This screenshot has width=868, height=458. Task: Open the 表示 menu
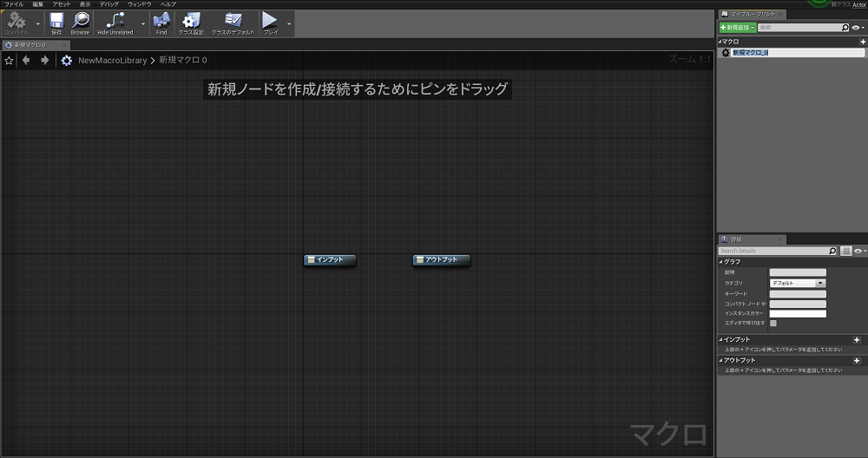85,3
